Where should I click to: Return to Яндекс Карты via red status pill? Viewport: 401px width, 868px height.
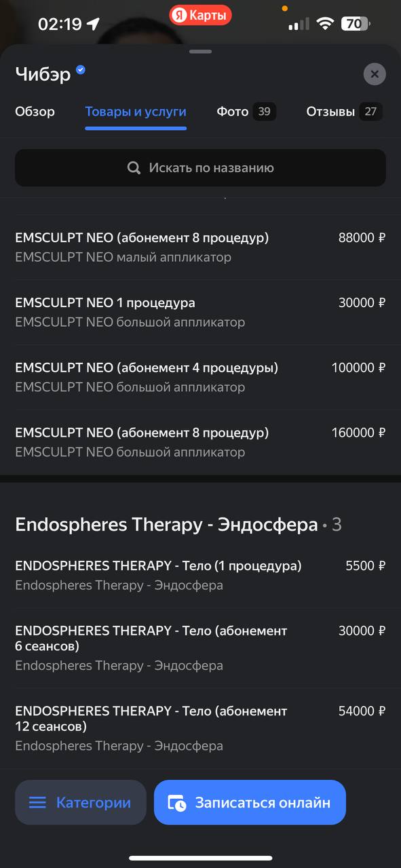pos(200,15)
